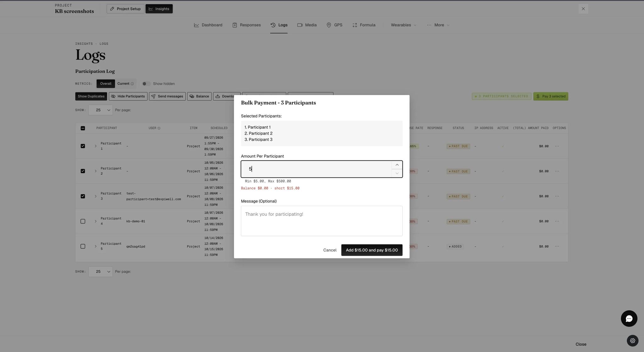Switch to the Responses tab
The image size is (644, 352).
click(247, 25)
